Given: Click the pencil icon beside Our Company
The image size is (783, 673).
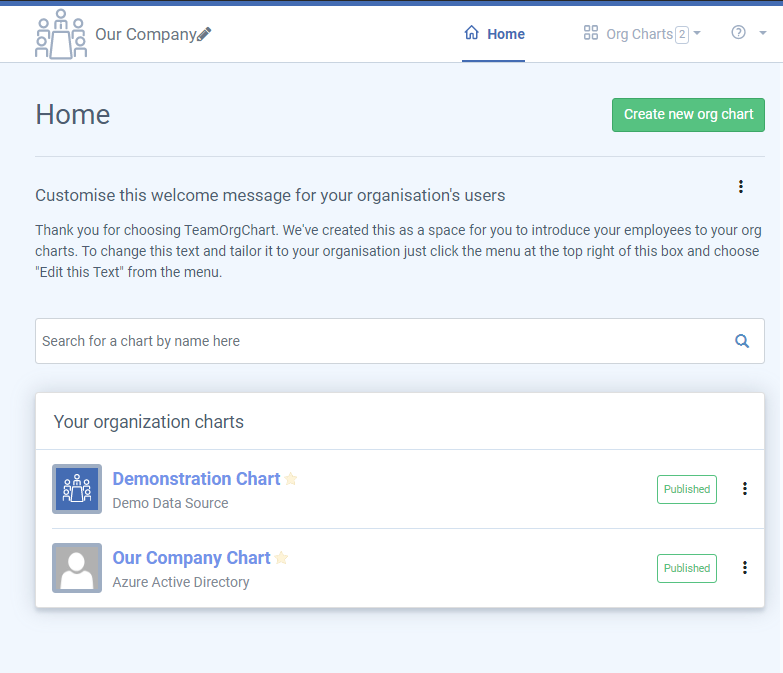Looking at the screenshot, I should coord(205,35).
